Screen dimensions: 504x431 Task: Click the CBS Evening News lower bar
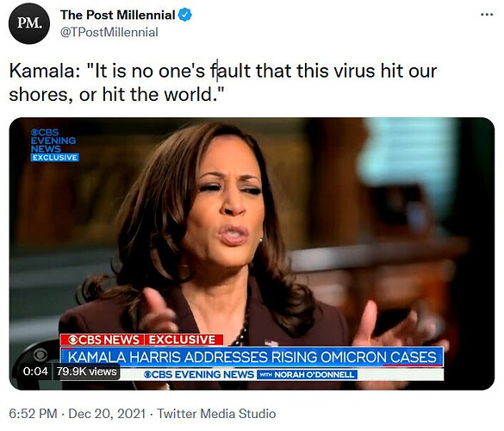click(199, 374)
